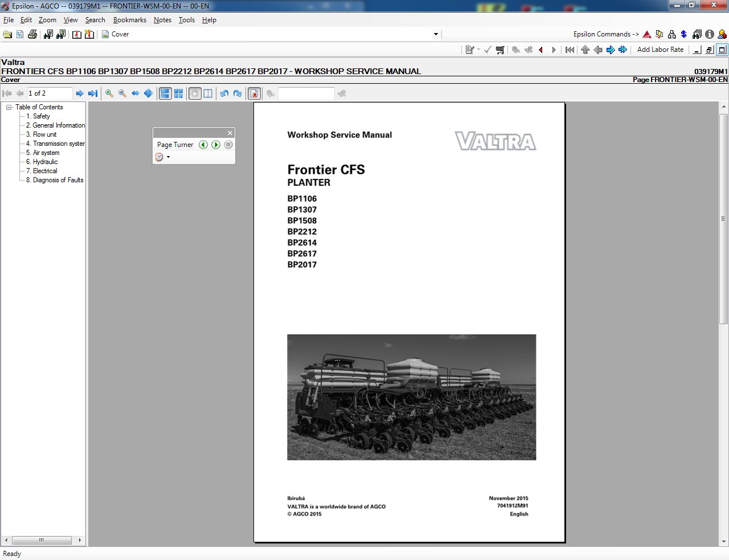Click the user profile icon
The image size is (729, 560).
point(722,34)
